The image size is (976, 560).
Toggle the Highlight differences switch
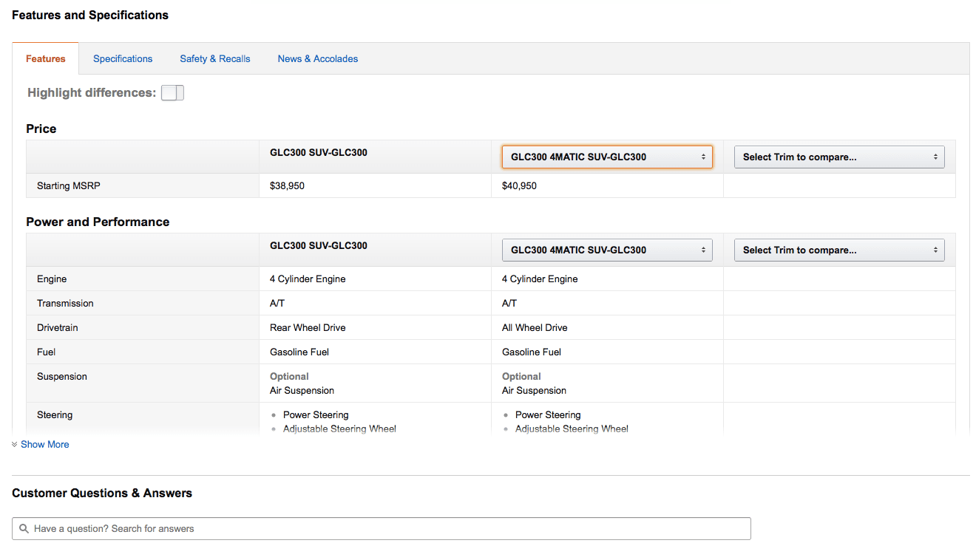(x=172, y=93)
